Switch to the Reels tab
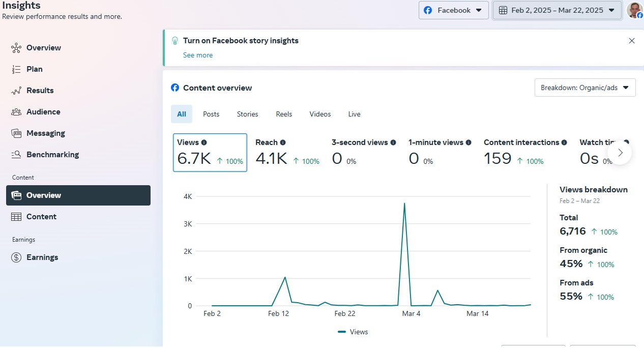Image resolution: width=644 pixels, height=348 pixels. tap(284, 114)
